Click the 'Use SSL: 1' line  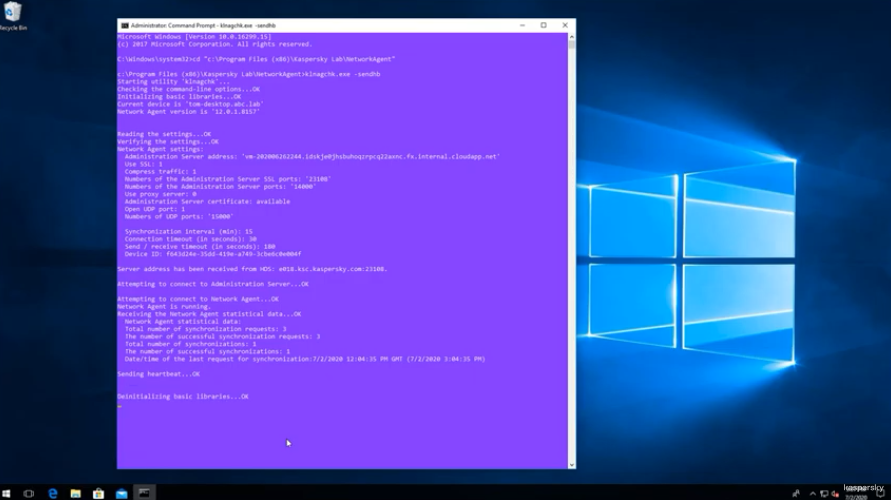pos(143,164)
